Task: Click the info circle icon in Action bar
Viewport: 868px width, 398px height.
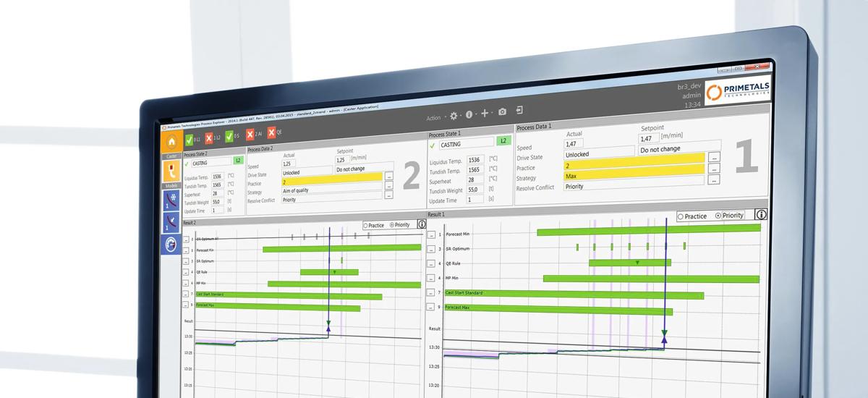Action: coord(469,114)
